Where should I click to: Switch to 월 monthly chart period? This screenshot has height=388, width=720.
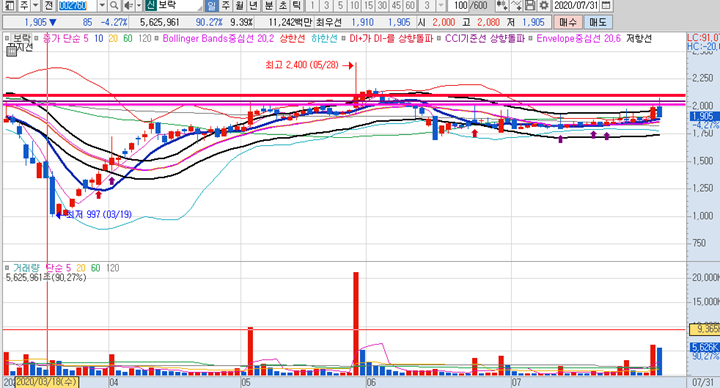click(239, 6)
